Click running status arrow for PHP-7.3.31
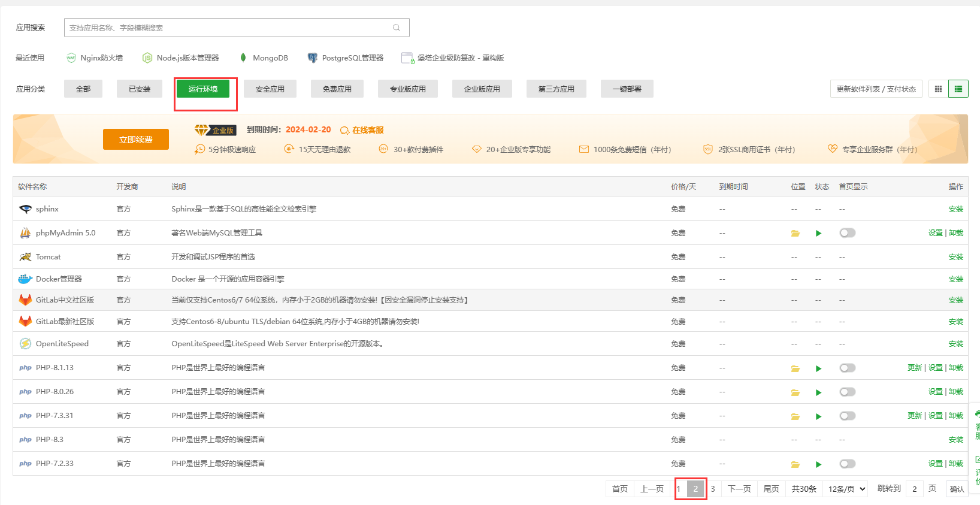The height and width of the screenshot is (505, 980). pos(818,416)
